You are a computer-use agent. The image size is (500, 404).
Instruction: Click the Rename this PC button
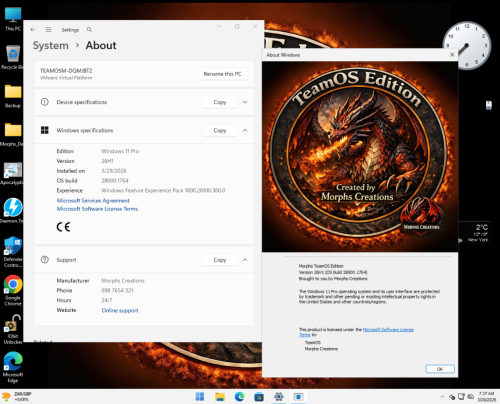222,74
